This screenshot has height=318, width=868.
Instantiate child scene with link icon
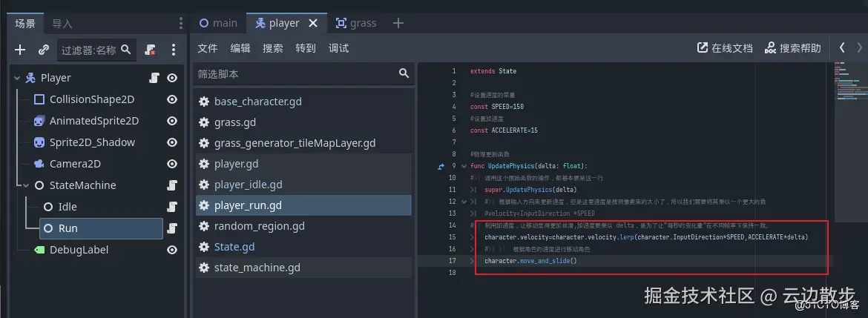click(x=44, y=50)
